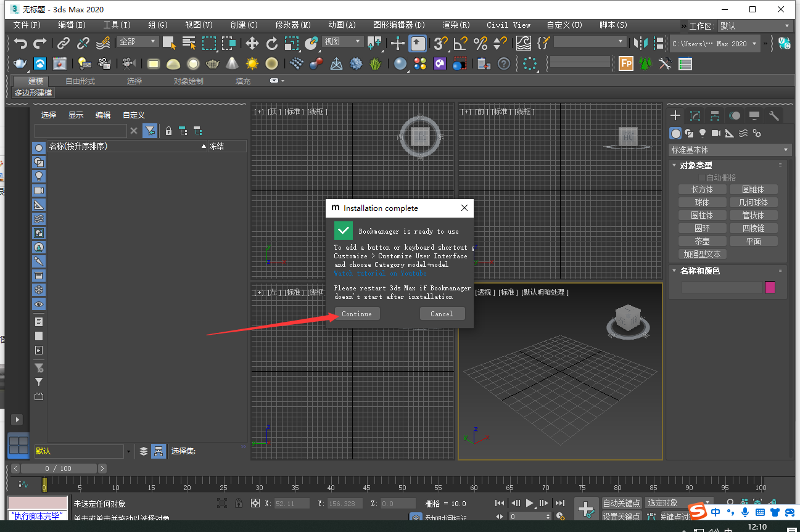Click the Align tool icon
This screenshot has width=800, height=532.
pos(659,43)
